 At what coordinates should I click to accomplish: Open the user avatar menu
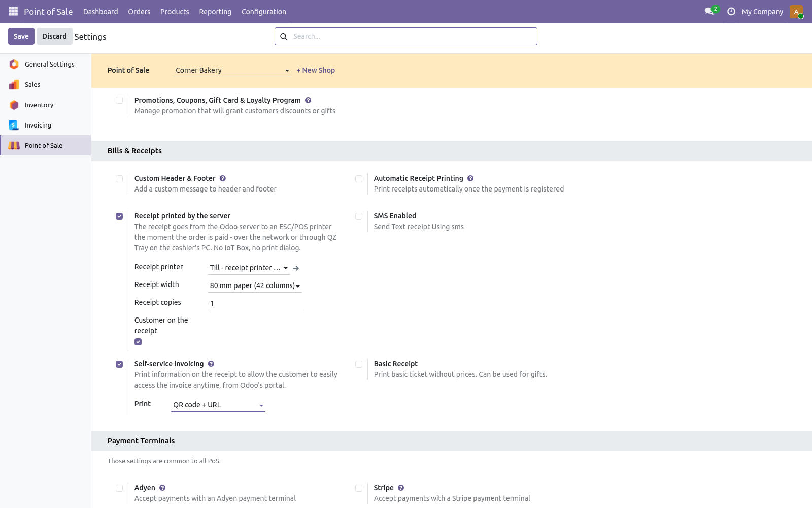click(x=796, y=12)
